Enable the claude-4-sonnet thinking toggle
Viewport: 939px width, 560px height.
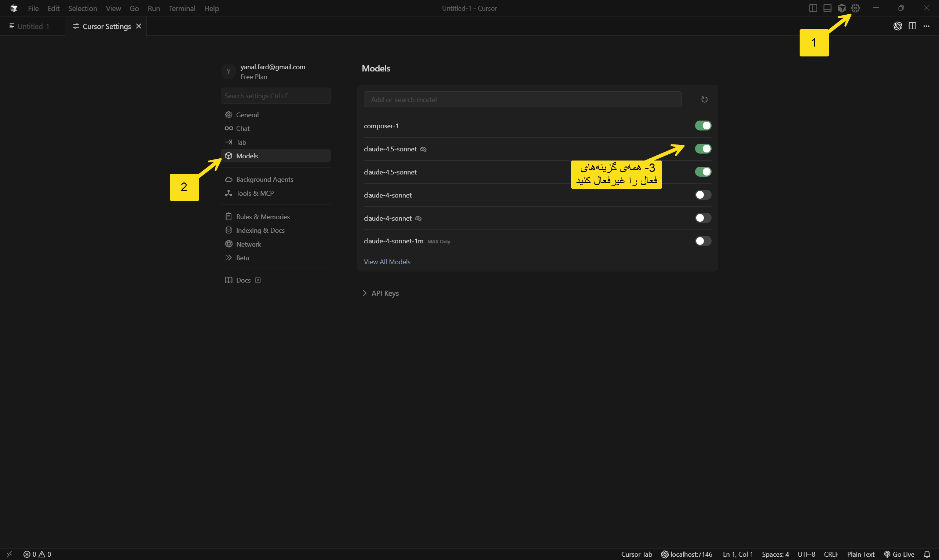pos(703,218)
